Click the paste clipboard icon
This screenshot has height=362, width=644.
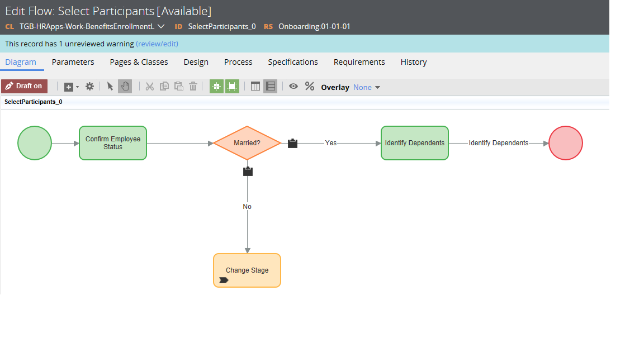(x=179, y=87)
